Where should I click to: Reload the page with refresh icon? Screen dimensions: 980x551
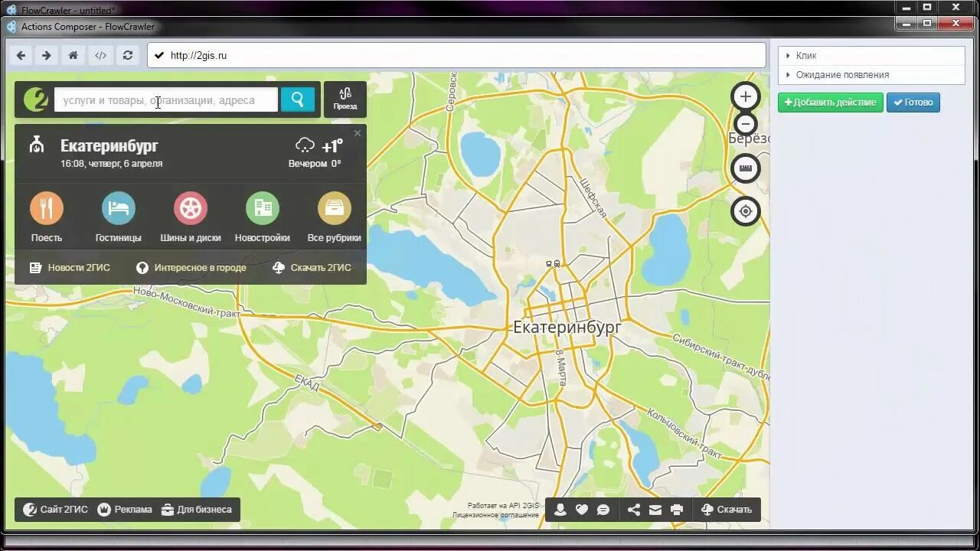128,55
